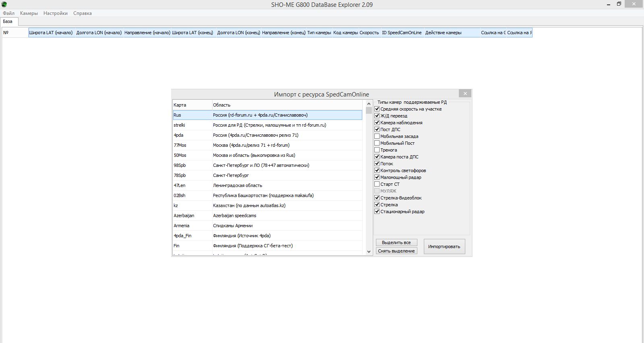This screenshot has height=343, width=644.
Task: Select the kz Казахстан row
Action: click(267, 205)
